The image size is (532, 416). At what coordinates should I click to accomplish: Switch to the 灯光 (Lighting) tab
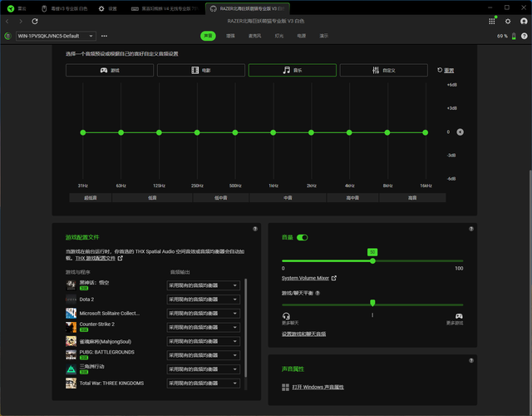tap(278, 36)
